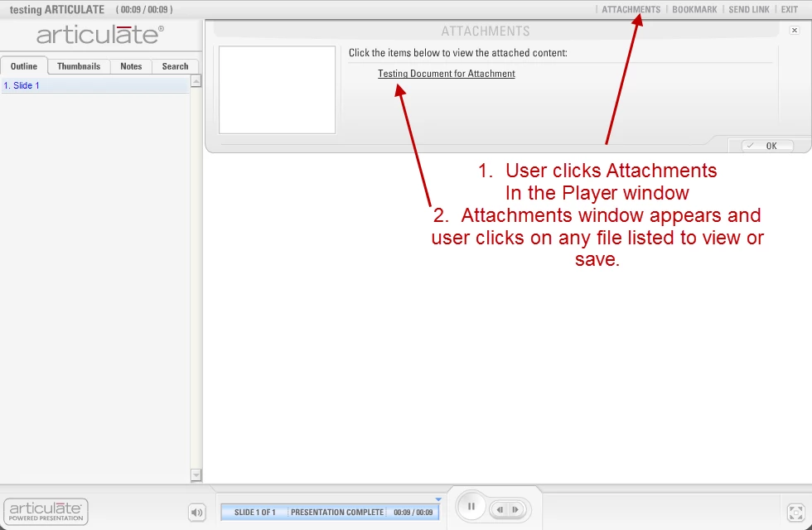Click OK in the Attachments panel

pos(767,146)
